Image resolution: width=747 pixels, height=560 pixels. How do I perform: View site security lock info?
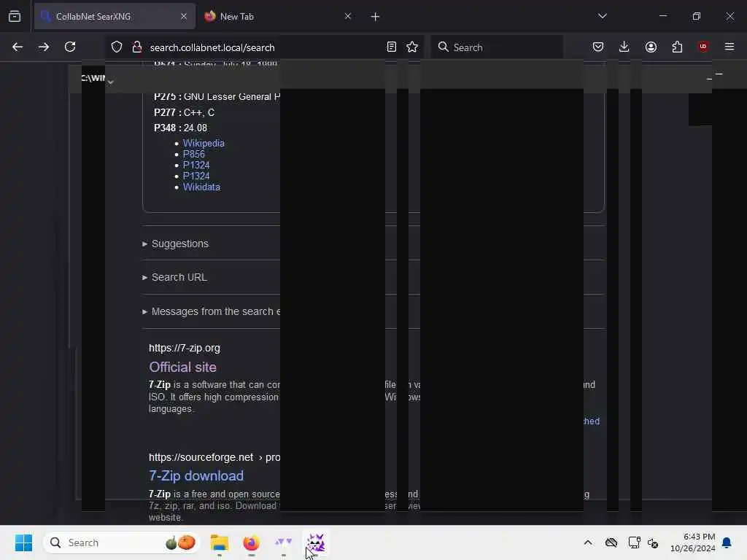137,47
